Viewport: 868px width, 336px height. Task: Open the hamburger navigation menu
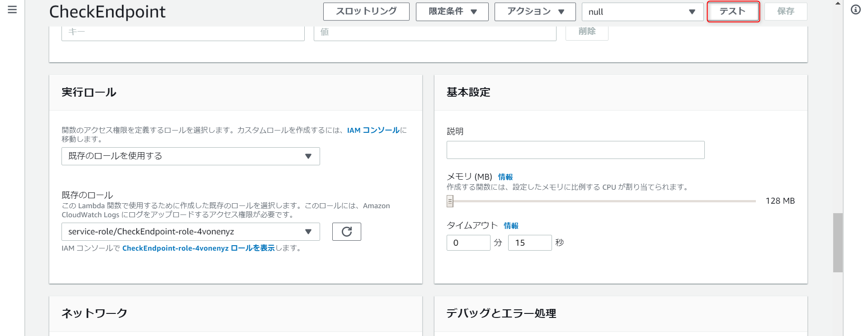(12, 9)
